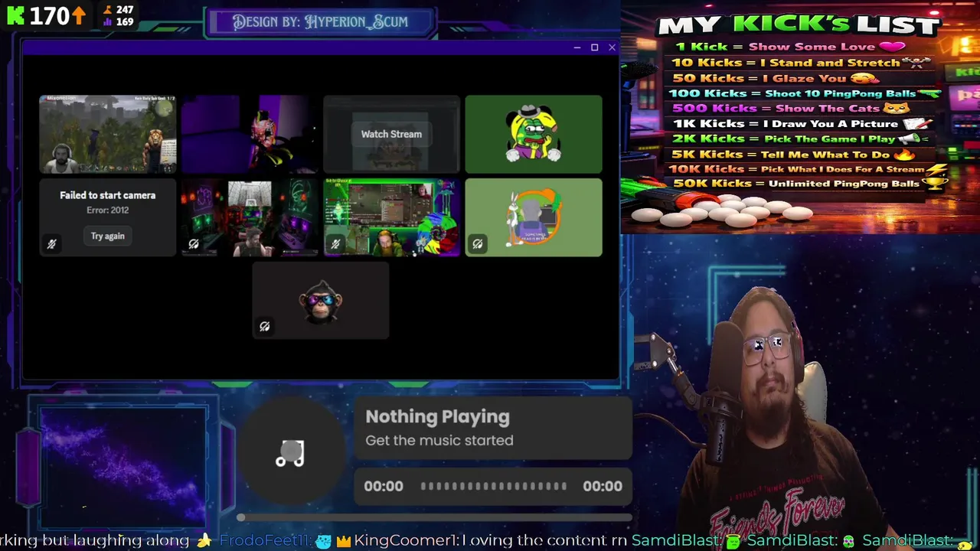Close the Discord call window
Screen dimensions: 980x551
tap(612, 47)
